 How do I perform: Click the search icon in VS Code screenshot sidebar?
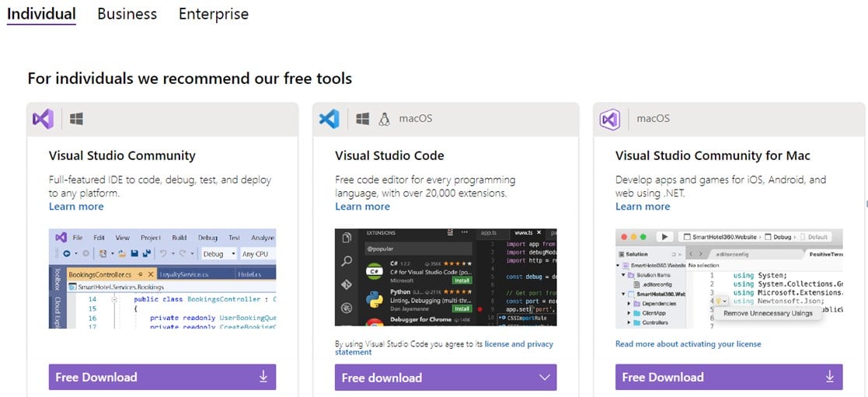(x=347, y=261)
